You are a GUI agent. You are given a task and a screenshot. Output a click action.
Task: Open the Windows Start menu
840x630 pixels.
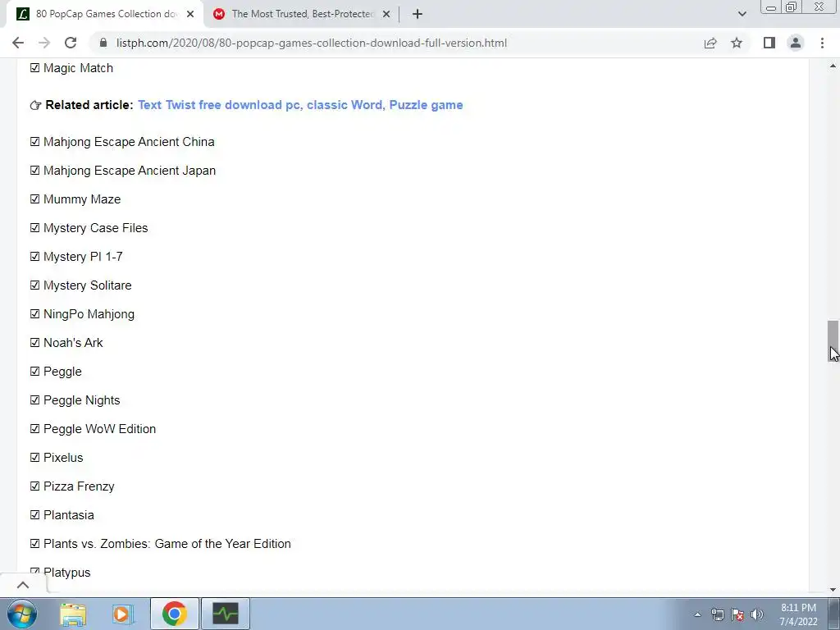(x=21, y=614)
